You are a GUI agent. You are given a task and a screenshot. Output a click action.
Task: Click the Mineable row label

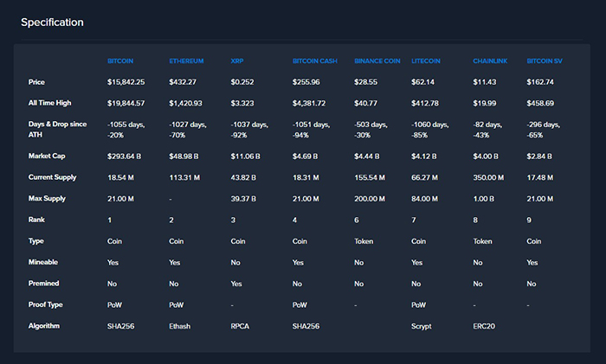click(x=43, y=262)
